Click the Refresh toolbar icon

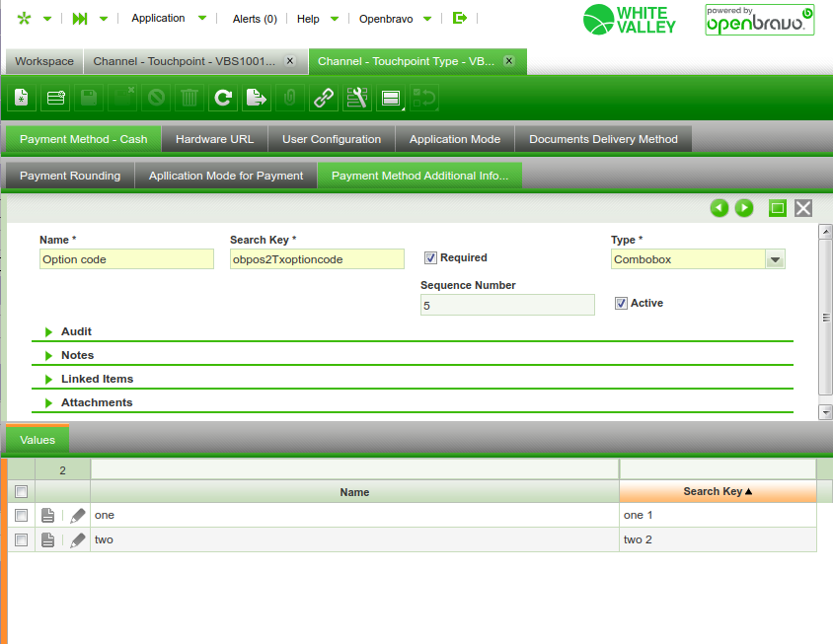(x=223, y=97)
